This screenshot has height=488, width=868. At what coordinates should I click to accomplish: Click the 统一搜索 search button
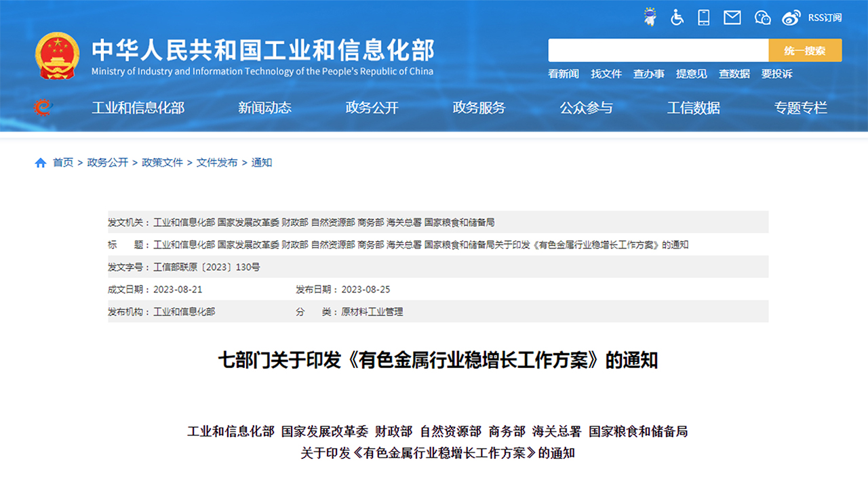click(x=805, y=50)
